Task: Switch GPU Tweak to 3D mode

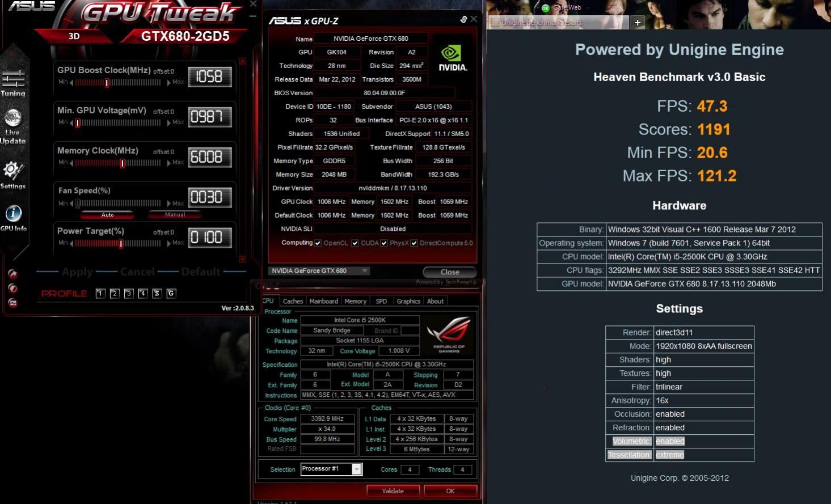Action: point(74,36)
